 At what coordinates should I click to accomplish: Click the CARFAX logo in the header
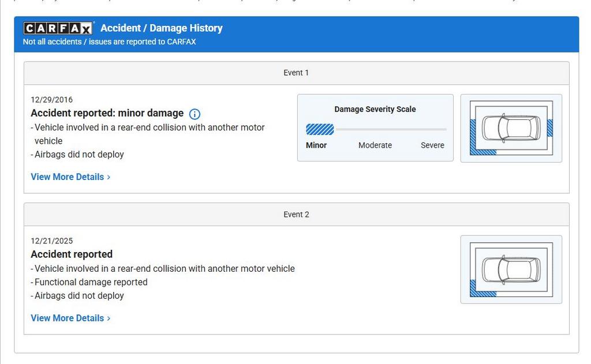point(58,28)
